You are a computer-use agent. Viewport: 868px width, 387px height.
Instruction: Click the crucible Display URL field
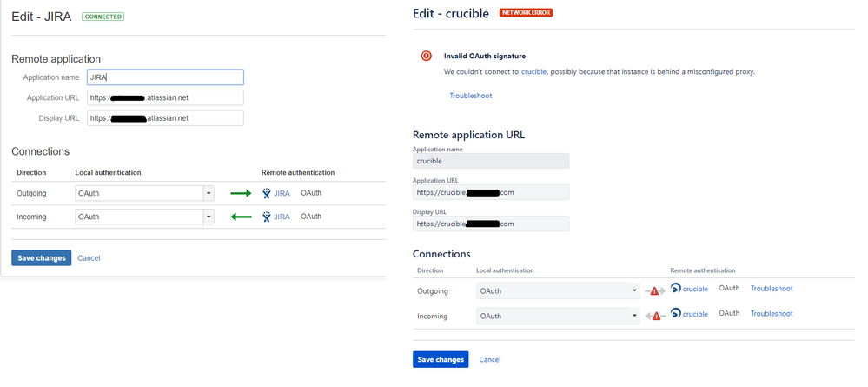pos(491,224)
